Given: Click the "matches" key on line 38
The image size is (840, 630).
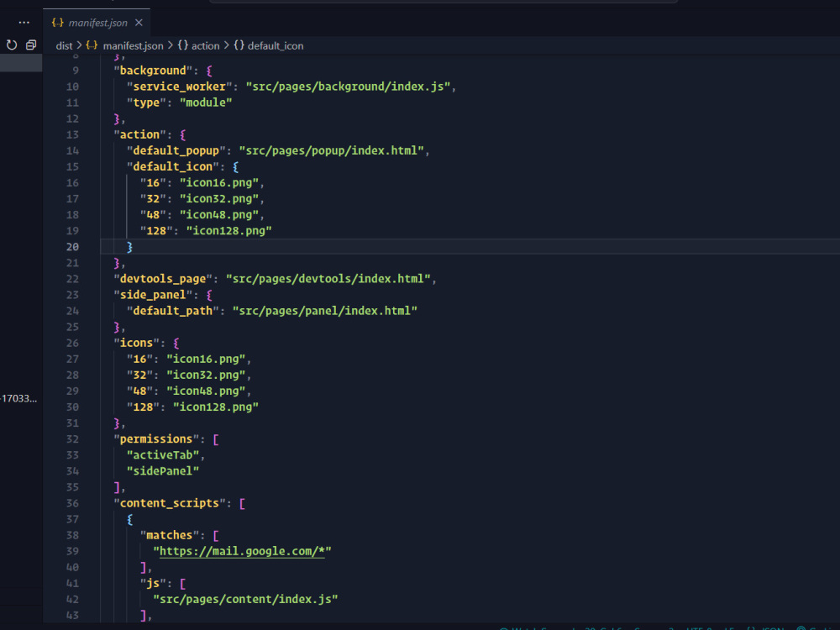Looking at the screenshot, I should pos(170,535).
